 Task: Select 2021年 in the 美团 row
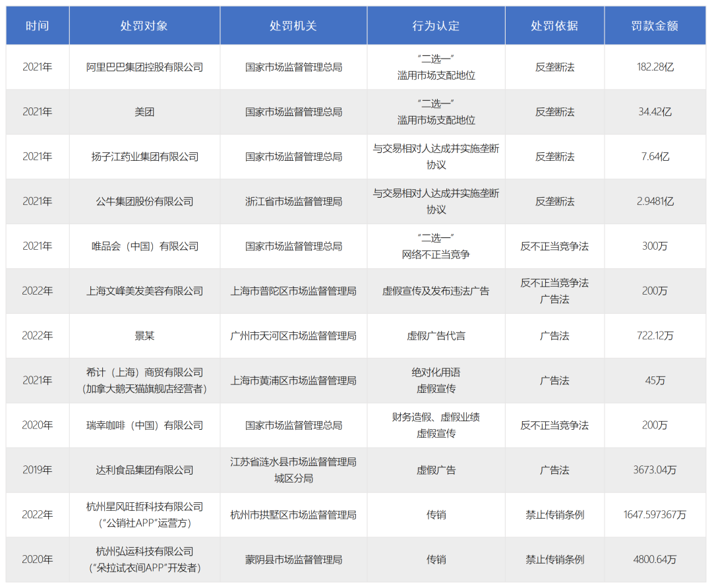[x=37, y=111]
